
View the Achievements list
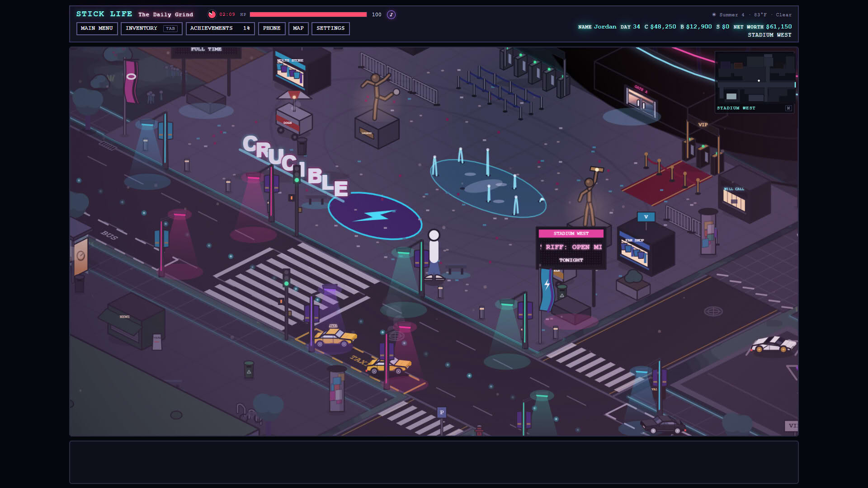[220, 28]
